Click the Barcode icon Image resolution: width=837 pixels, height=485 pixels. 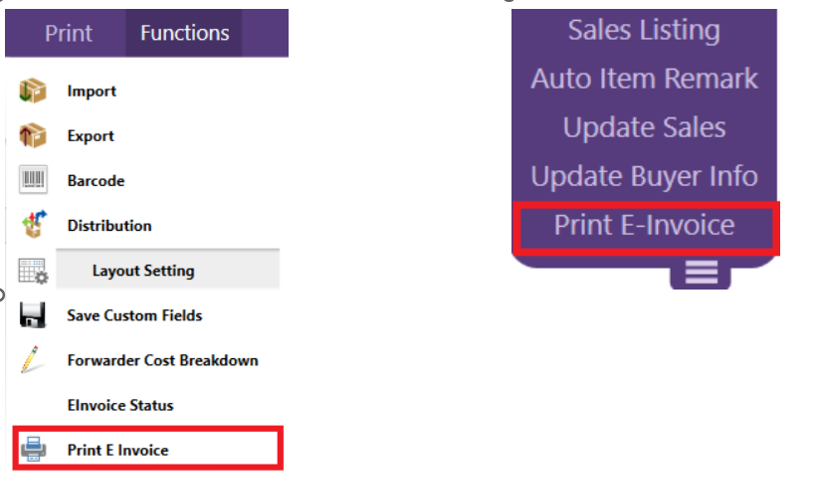pos(32,181)
